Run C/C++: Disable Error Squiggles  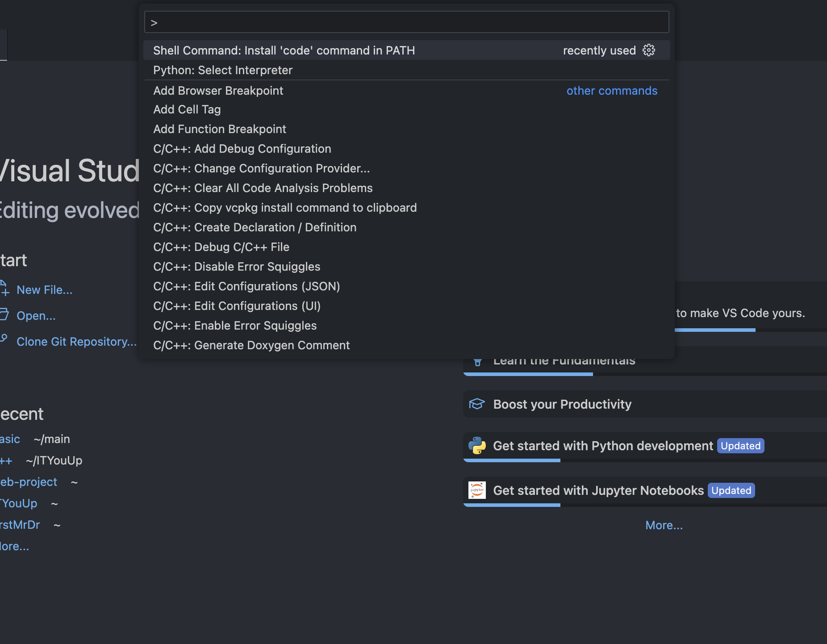406,267
